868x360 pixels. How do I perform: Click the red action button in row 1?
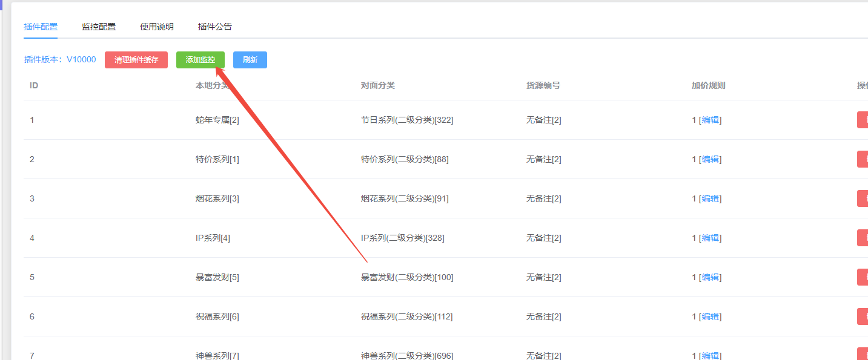pos(863,120)
